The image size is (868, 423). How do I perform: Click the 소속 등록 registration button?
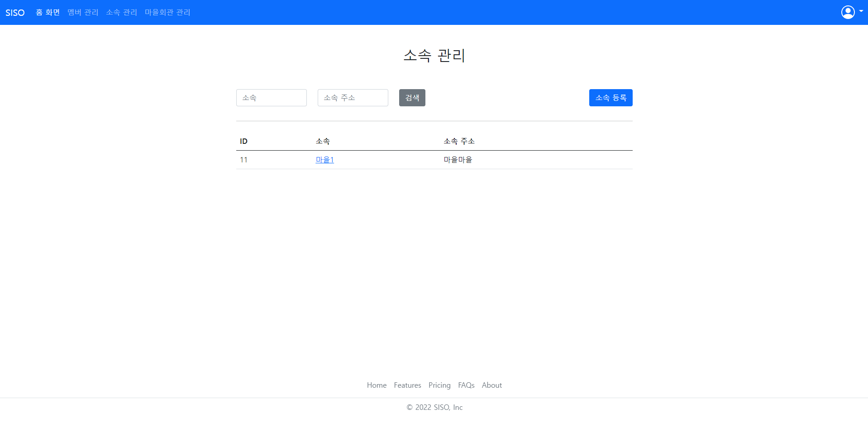610,97
